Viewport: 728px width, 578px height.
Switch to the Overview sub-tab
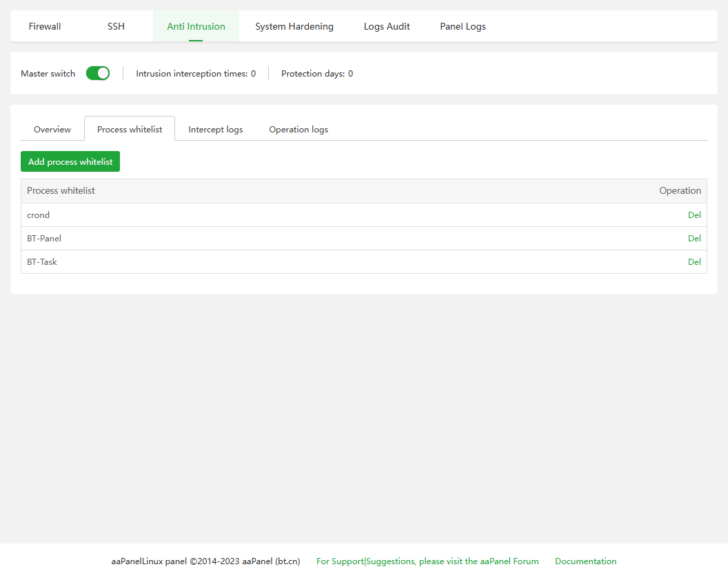click(x=52, y=129)
